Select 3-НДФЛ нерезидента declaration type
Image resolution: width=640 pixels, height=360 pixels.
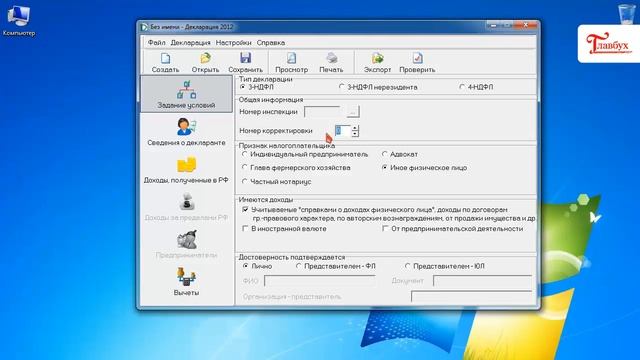378,87
